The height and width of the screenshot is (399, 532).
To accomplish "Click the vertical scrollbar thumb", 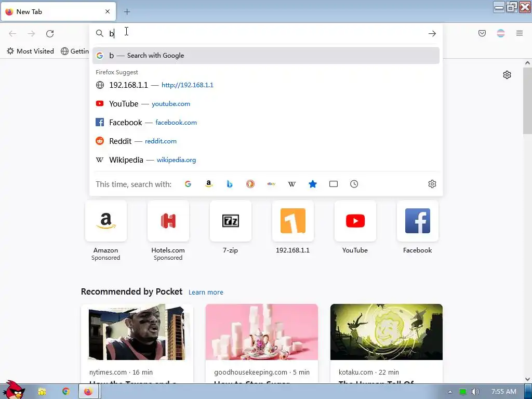I will [527, 100].
